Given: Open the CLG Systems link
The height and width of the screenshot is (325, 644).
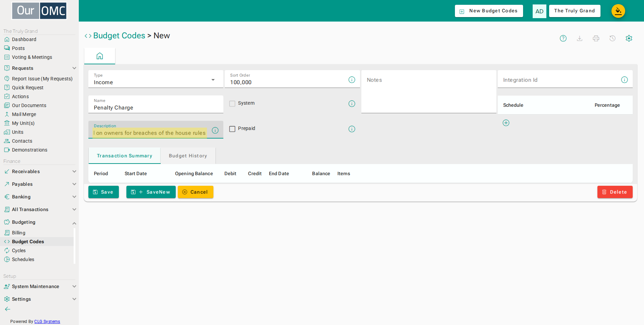Looking at the screenshot, I should [x=47, y=322].
